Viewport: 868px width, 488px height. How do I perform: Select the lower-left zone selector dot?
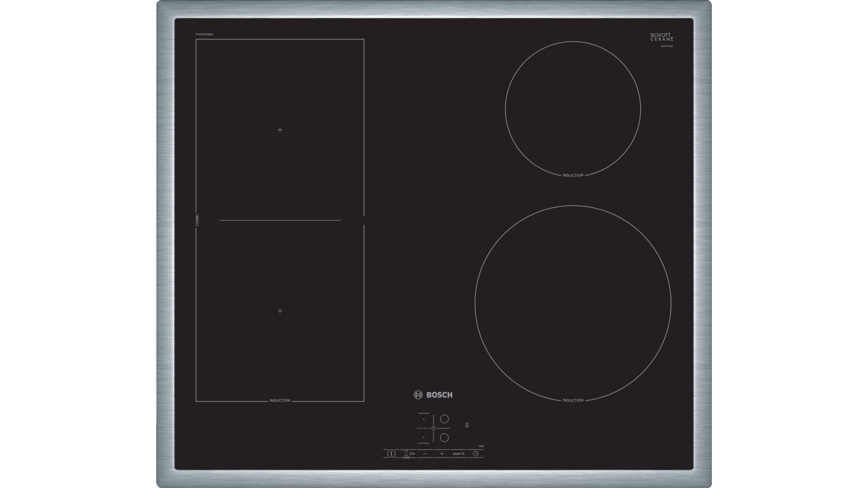coord(424,437)
